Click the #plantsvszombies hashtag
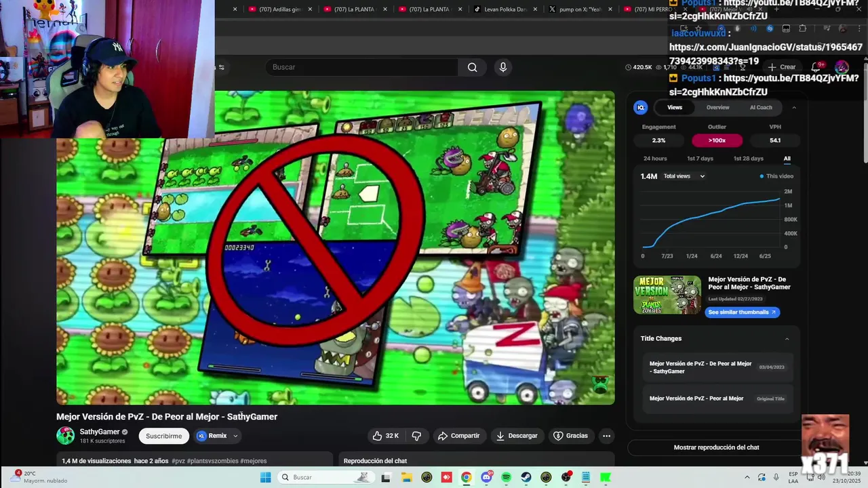Viewport: 868px width, 488px height. [x=212, y=461]
